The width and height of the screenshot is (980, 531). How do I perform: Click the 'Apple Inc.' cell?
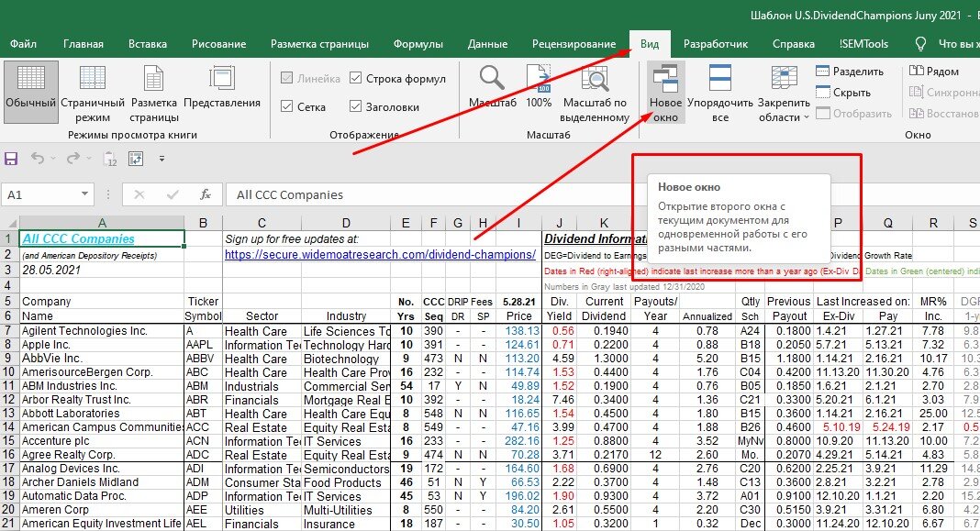tap(102, 344)
